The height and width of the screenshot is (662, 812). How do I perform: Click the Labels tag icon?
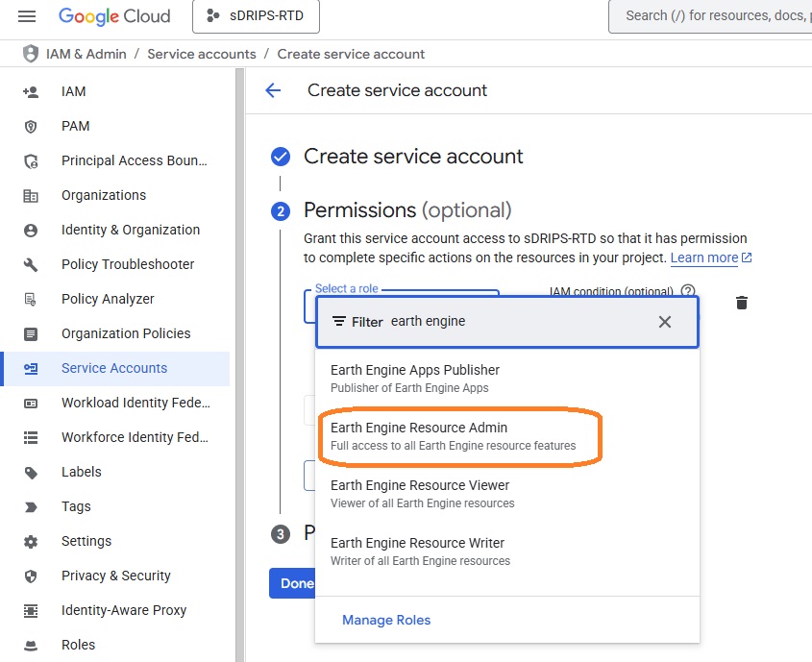[31, 473]
